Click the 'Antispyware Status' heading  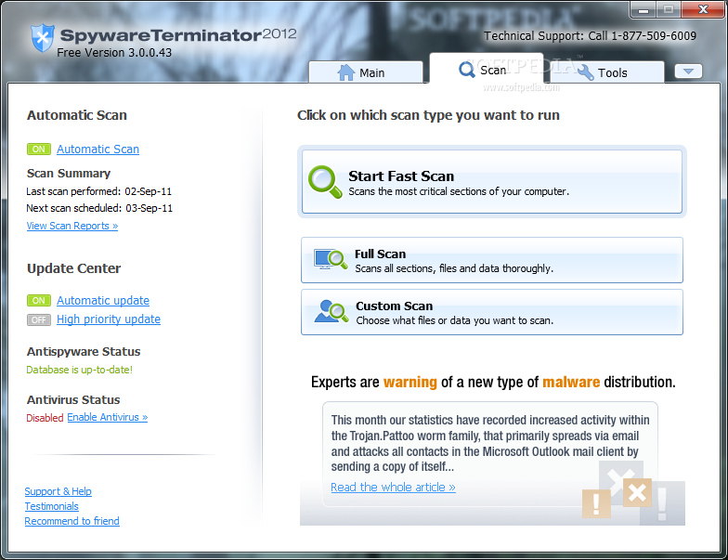pyautogui.click(x=84, y=351)
